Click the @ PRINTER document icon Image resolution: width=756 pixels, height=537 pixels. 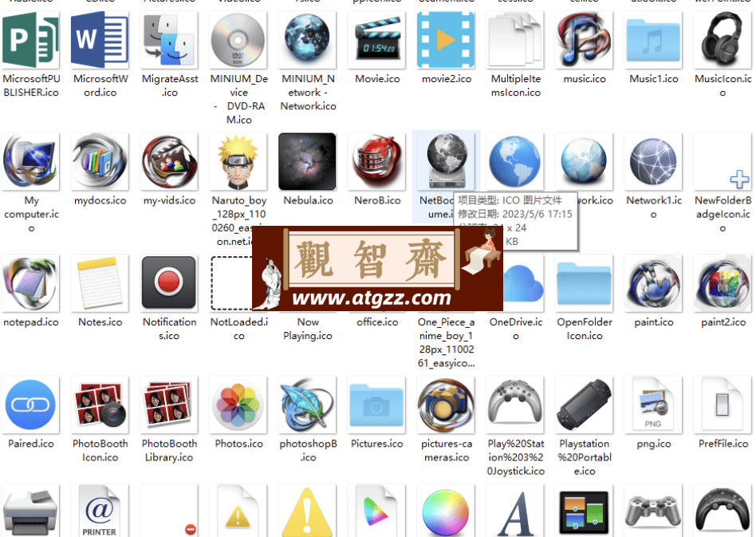click(x=100, y=511)
